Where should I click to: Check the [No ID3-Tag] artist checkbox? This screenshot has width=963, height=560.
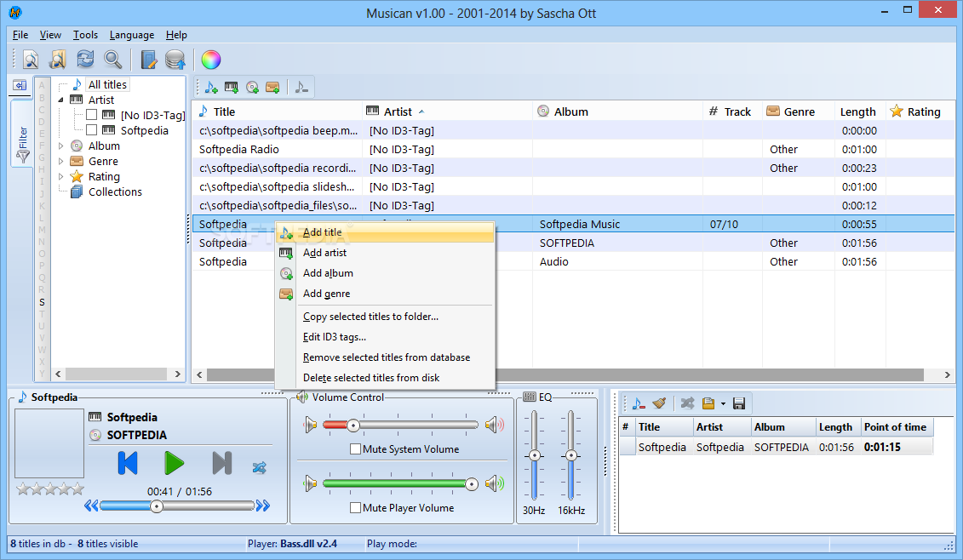click(91, 115)
